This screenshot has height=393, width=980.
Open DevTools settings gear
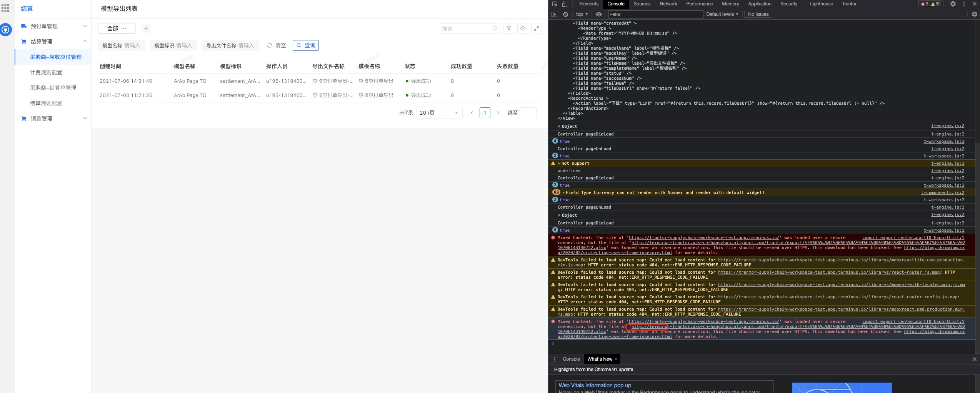[953, 4]
